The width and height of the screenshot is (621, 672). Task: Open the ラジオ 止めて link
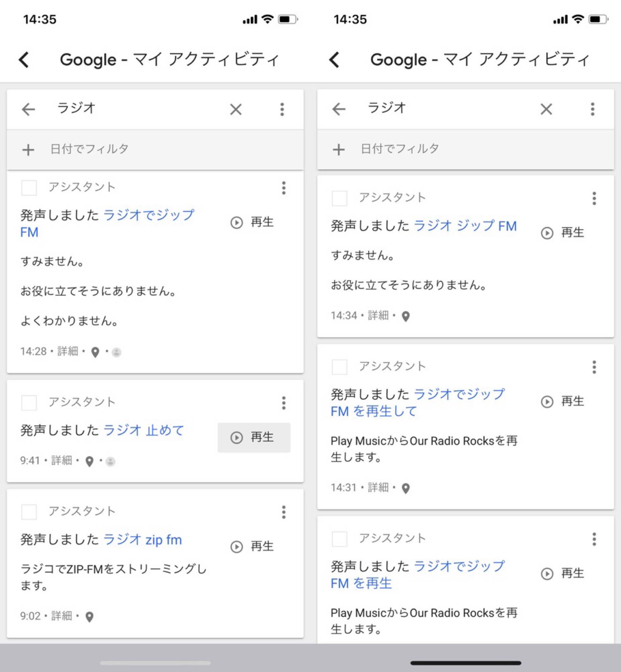[x=143, y=430]
